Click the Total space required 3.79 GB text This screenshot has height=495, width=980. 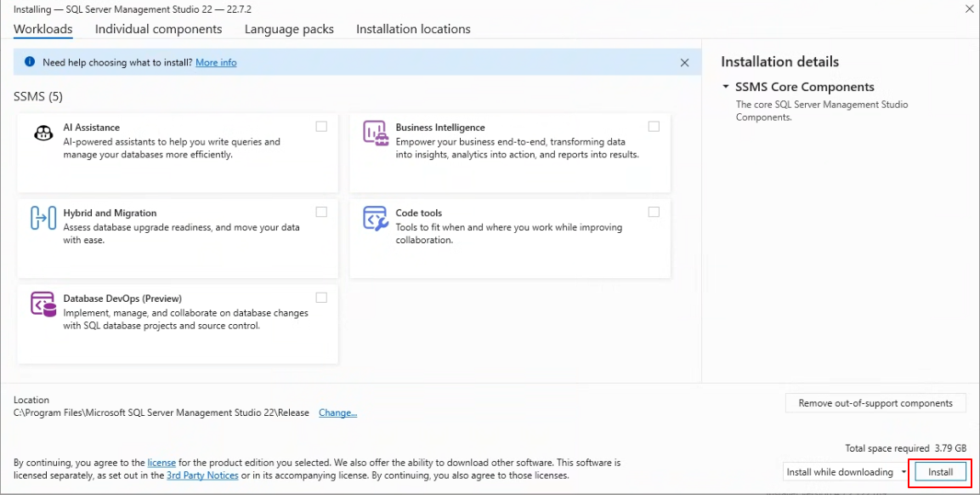pyautogui.click(x=905, y=448)
